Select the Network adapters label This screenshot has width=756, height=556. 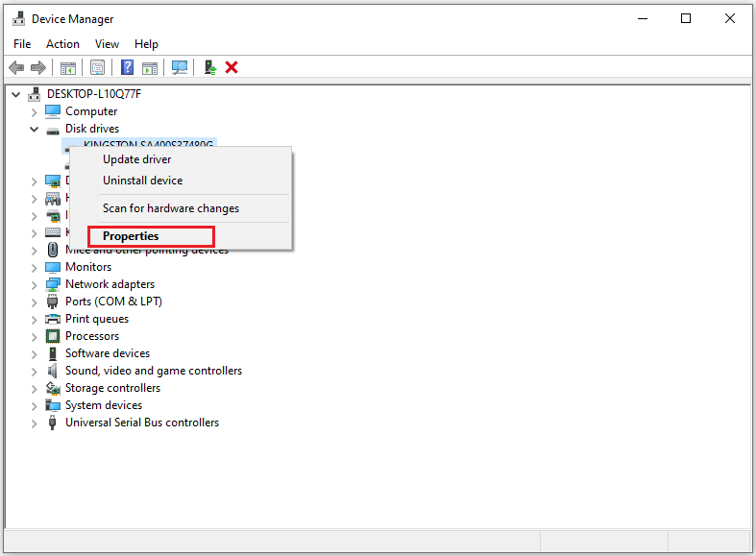110,284
